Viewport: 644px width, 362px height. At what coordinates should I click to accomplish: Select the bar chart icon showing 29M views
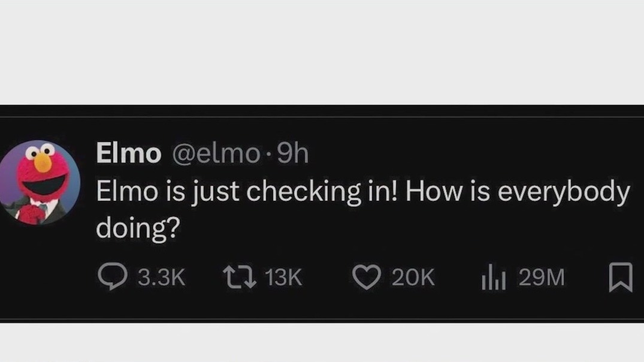tap(492, 276)
